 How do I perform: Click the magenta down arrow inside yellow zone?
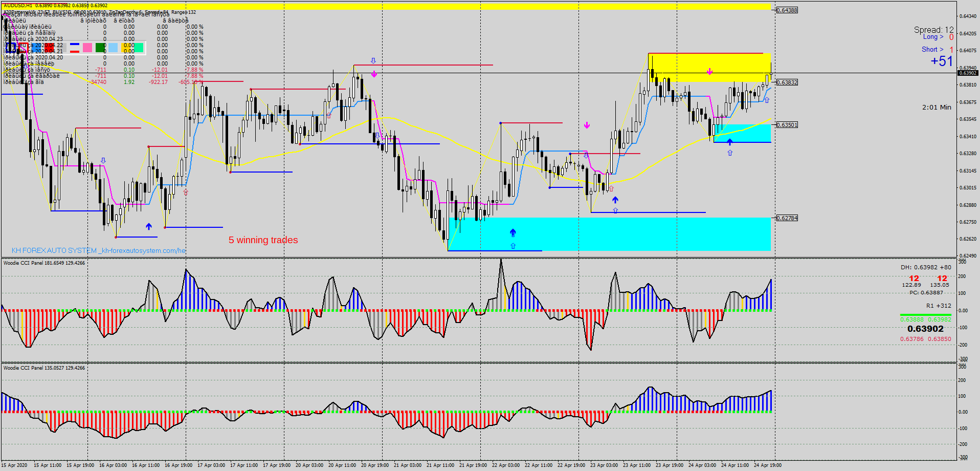pyautogui.click(x=709, y=72)
